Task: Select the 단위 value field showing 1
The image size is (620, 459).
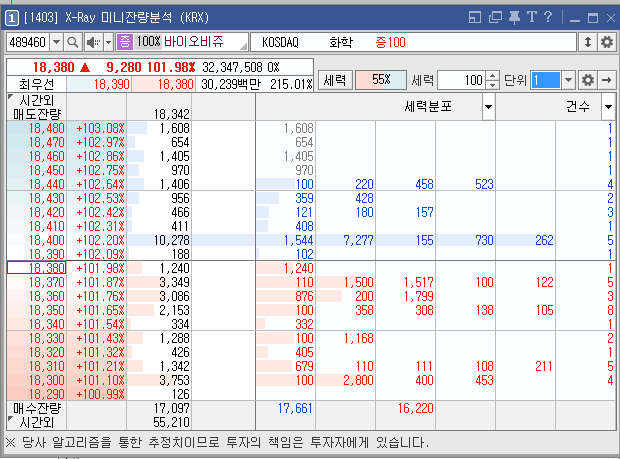Action: (x=546, y=80)
